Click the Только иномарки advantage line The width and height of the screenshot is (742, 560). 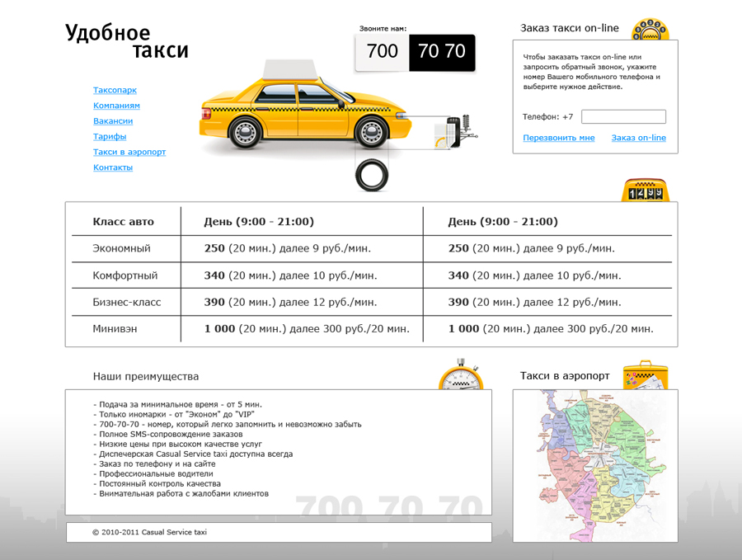(x=174, y=415)
